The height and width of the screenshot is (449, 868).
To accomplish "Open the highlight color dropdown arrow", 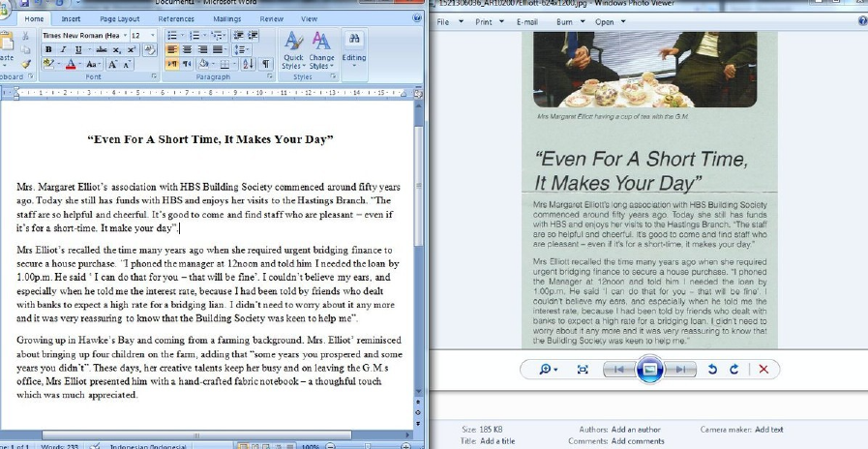I will [x=58, y=64].
